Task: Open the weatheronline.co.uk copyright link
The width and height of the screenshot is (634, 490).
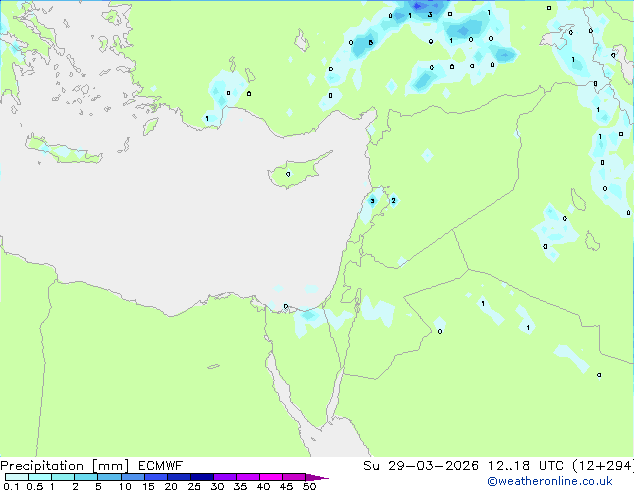Action: click(550, 481)
